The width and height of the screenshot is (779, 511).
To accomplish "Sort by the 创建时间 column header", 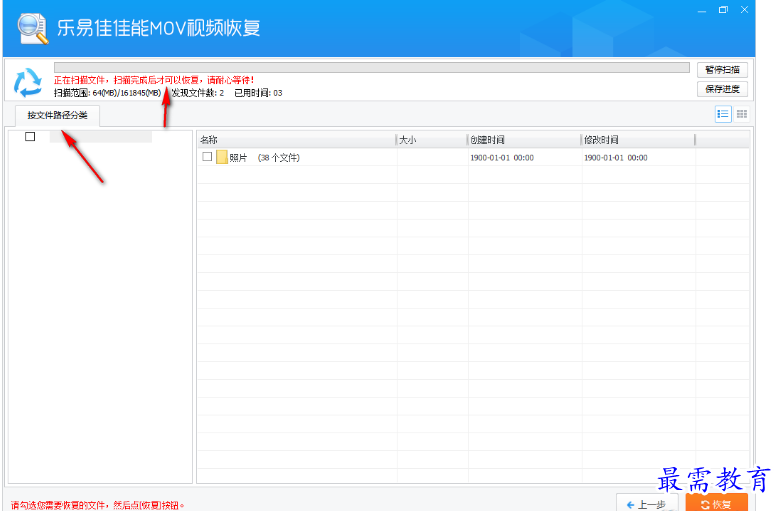I will pos(523,140).
